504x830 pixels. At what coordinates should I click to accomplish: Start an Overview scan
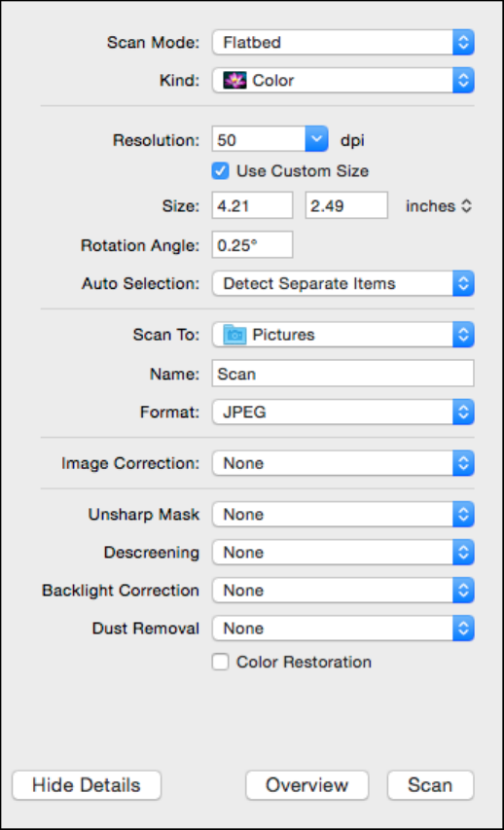pos(307,785)
